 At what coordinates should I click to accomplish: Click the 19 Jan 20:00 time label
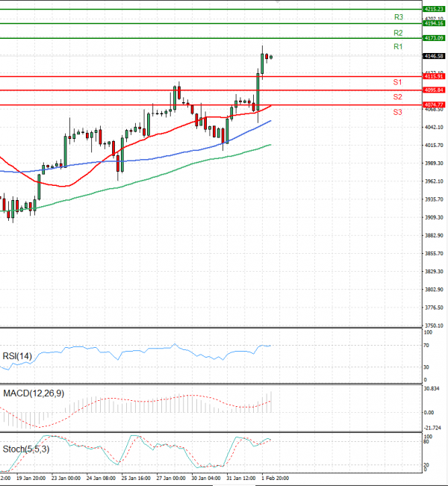[x=31, y=479]
